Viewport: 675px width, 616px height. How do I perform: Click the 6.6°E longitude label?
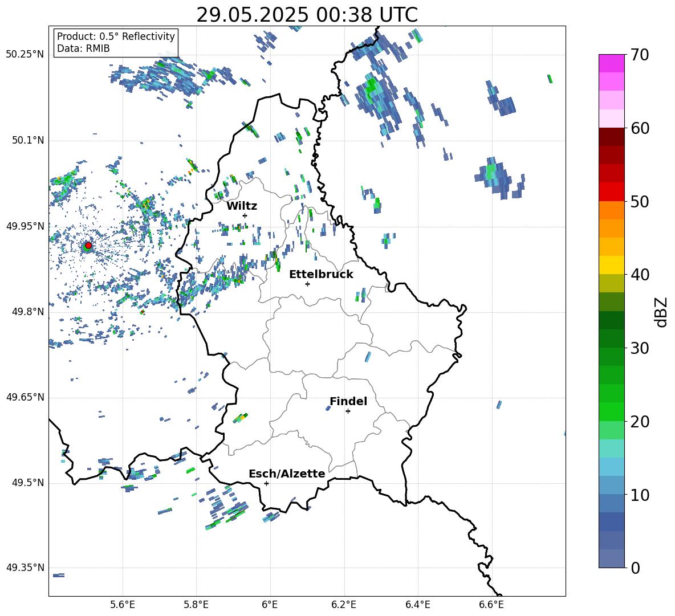click(x=491, y=605)
